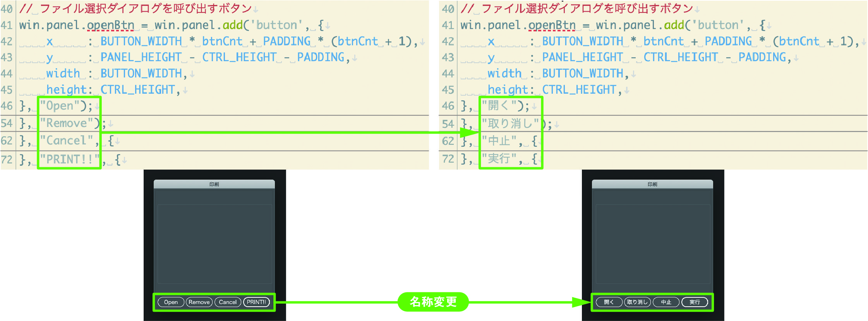The image size is (868, 321).
Task: Click the empty list area above the Open button
Action: coord(214,244)
